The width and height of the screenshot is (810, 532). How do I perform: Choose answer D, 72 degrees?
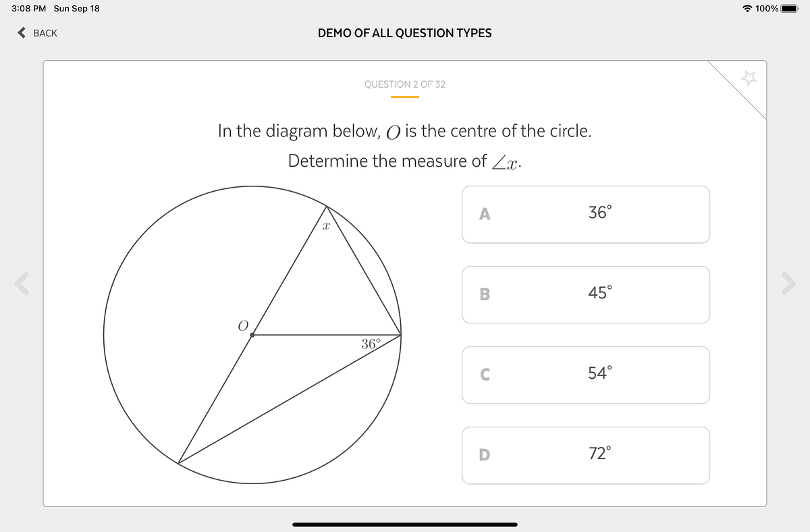point(586,455)
